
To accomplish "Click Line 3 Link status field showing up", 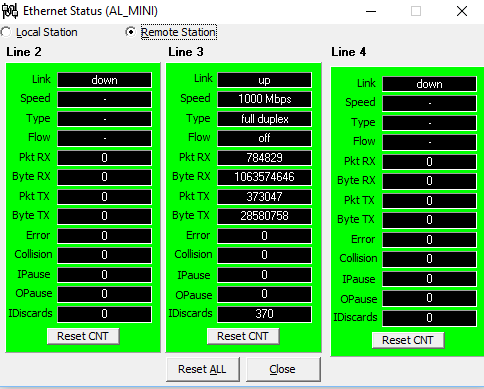I will (265, 80).
